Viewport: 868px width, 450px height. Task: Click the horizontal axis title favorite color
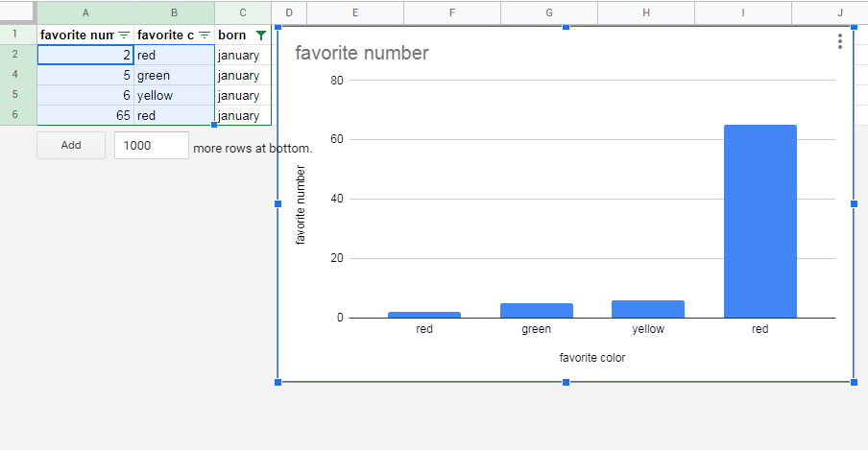592,358
